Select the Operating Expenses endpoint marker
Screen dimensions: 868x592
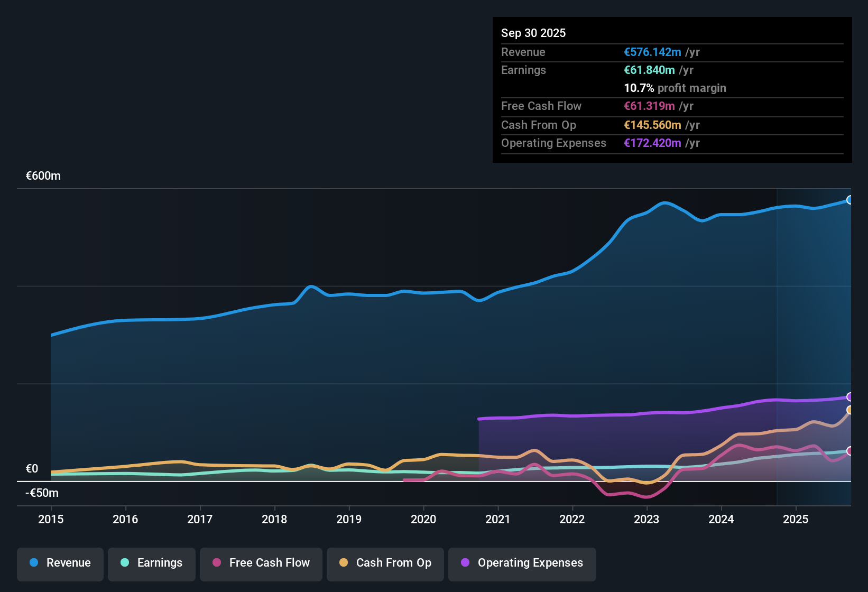pos(849,396)
